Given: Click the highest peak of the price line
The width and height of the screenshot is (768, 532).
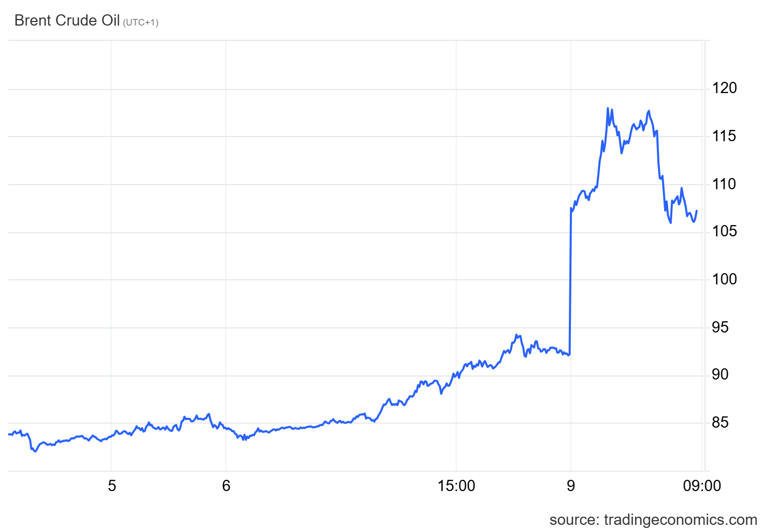Looking at the screenshot, I should coord(608,108).
